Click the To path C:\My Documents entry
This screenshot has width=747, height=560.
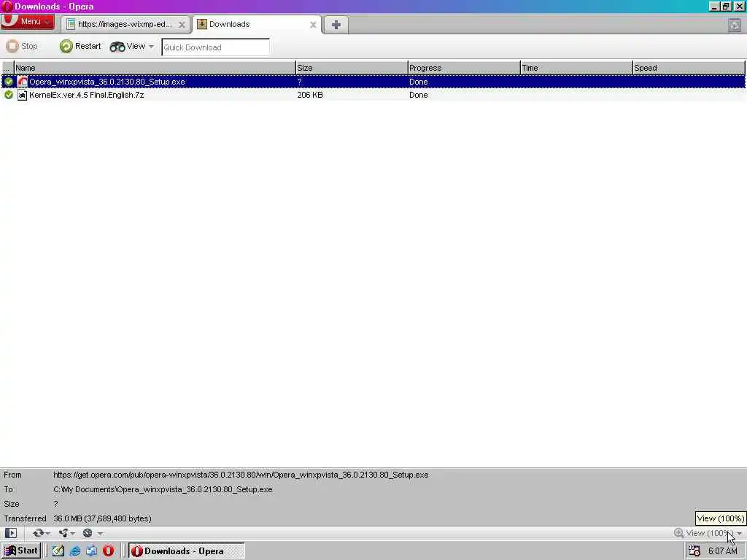163,489
